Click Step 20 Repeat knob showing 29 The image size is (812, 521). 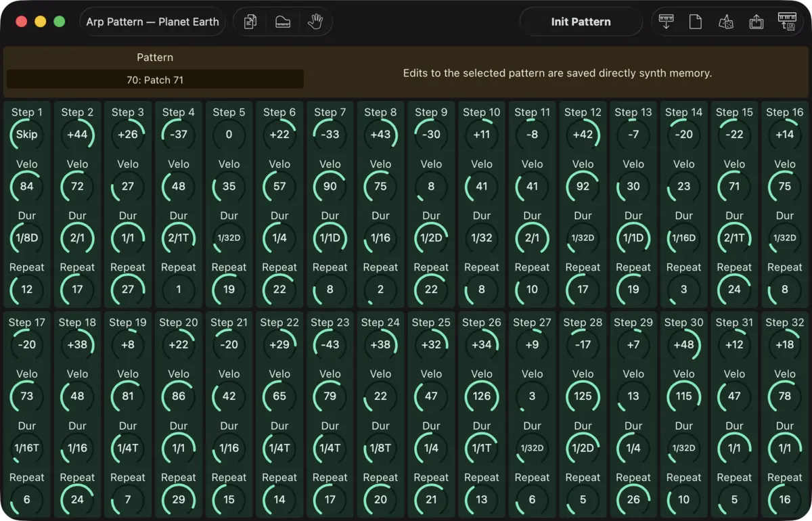[179, 500]
